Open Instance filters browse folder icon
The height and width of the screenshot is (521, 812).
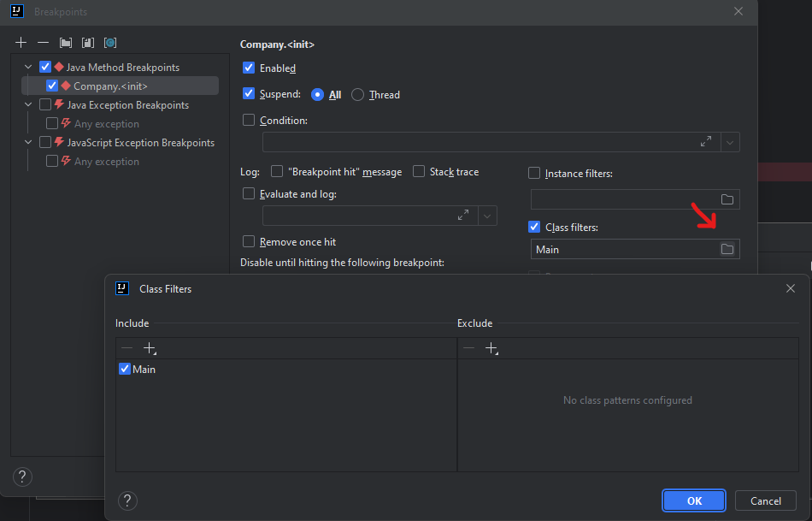pos(727,199)
